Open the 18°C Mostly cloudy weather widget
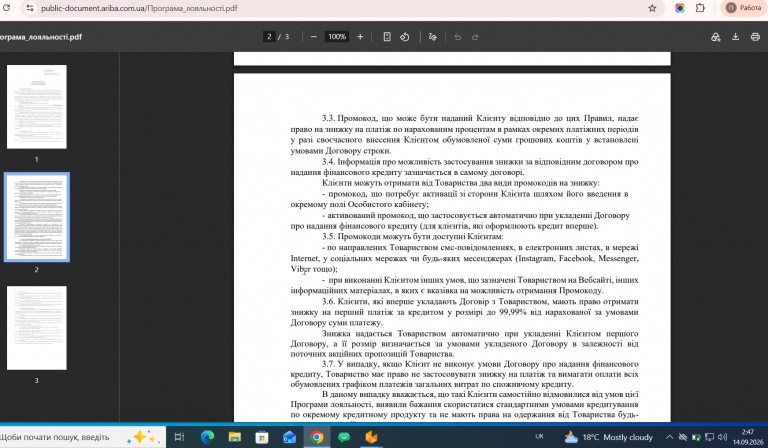This screenshot has width=768, height=448. click(608, 437)
